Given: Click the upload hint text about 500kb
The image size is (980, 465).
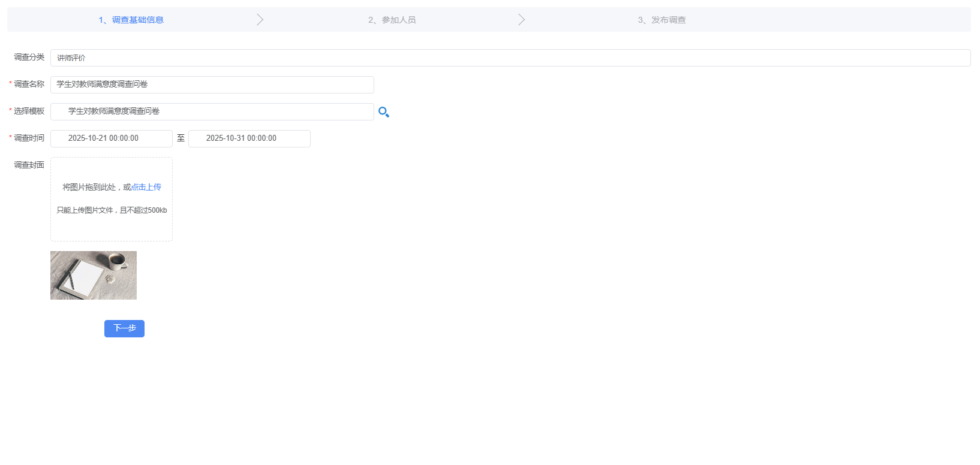Looking at the screenshot, I should 112,210.
